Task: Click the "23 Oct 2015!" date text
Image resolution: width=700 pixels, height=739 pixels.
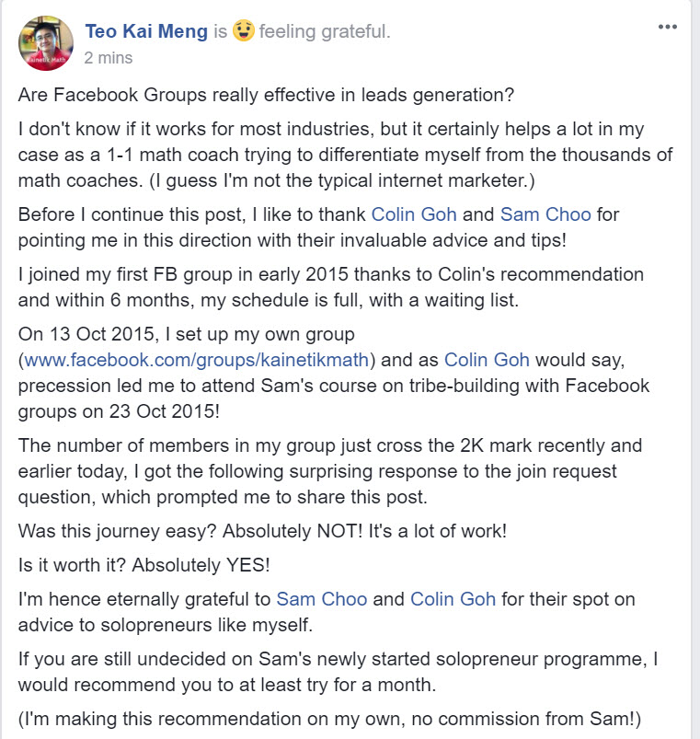Action: (165, 411)
